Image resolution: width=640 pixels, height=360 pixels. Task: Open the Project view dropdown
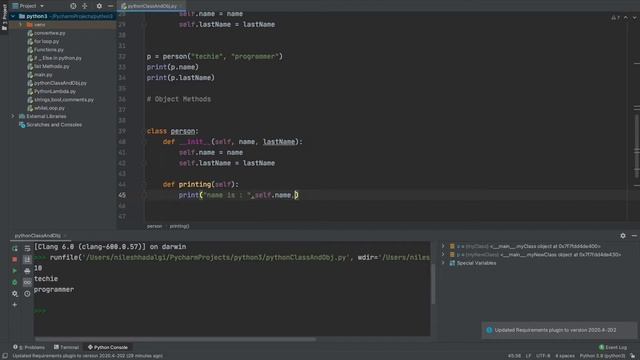click(x=28, y=6)
